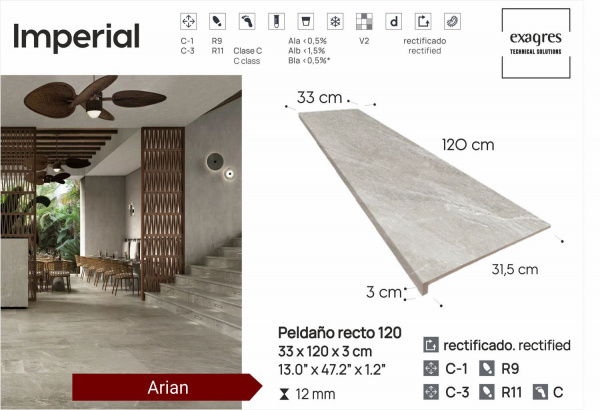The height and width of the screenshot is (410, 600).
Task: Click the stair tread tile product image
Action: (x=424, y=202)
